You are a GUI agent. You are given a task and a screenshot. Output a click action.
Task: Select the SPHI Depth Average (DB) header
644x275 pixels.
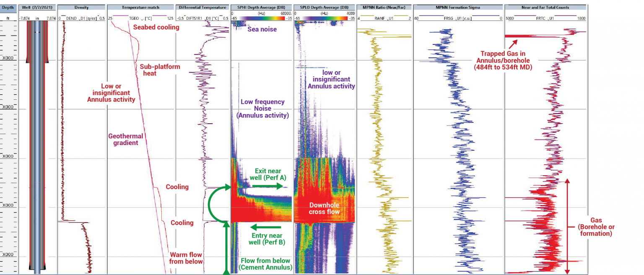pos(261,7)
